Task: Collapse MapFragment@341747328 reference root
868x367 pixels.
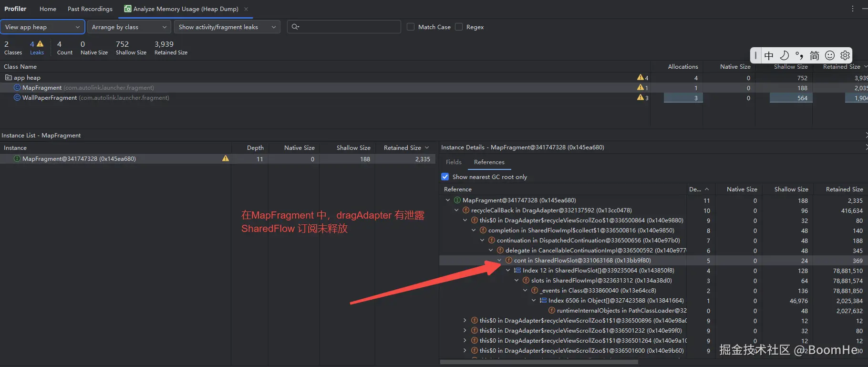Action: tap(448, 200)
